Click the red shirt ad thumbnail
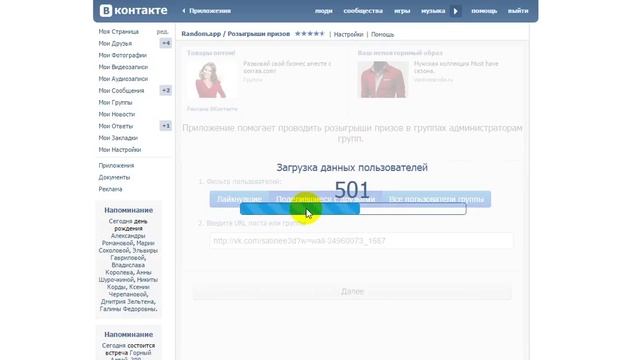 click(383, 80)
